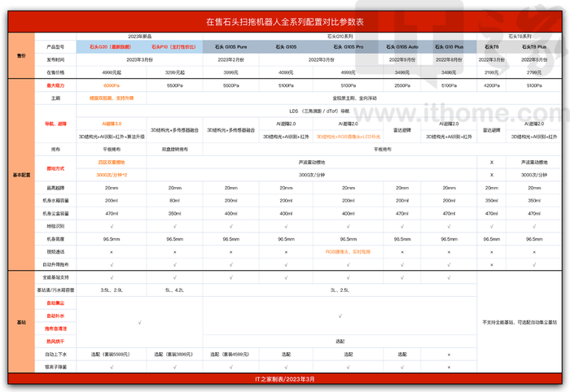The height and width of the screenshot is (392, 570).
Task: Click the 2500Pa suction value
Action: tap(402, 85)
